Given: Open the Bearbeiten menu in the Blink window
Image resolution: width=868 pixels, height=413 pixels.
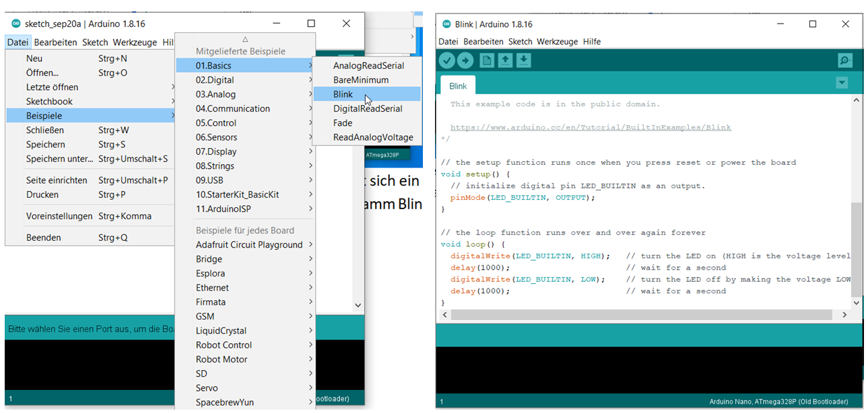Looking at the screenshot, I should pyautogui.click(x=484, y=41).
